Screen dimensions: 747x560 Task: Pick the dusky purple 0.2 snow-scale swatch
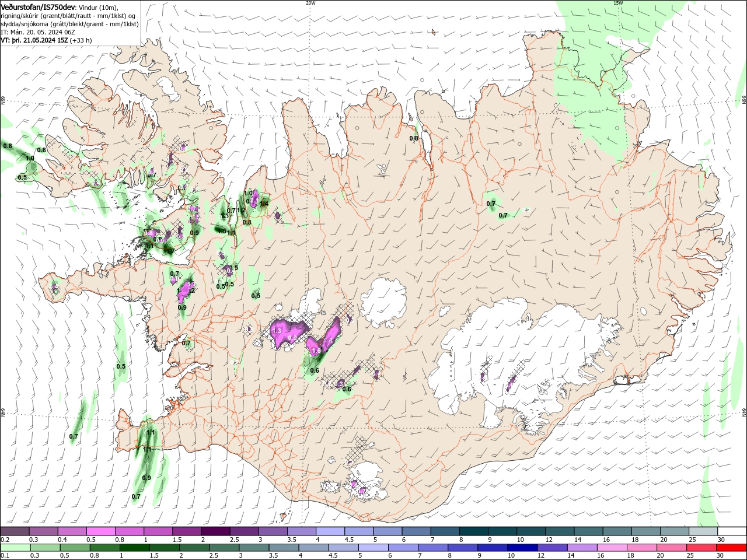pos(15,531)
